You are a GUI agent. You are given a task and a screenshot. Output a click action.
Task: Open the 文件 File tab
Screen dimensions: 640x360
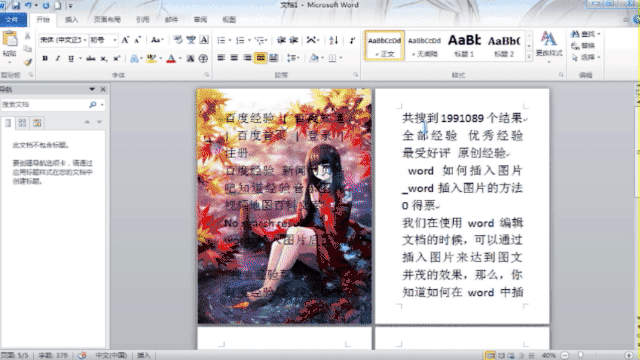(12, 20)
